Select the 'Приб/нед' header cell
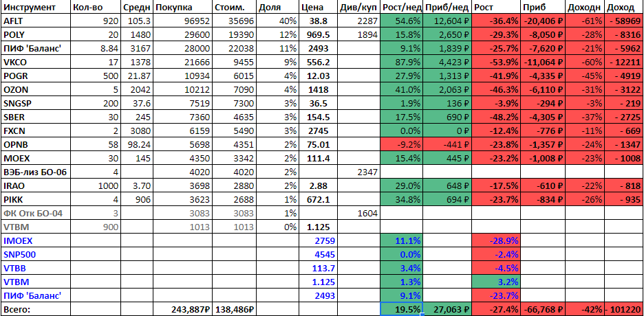The image size is (644, 316). tap(448, 7)
